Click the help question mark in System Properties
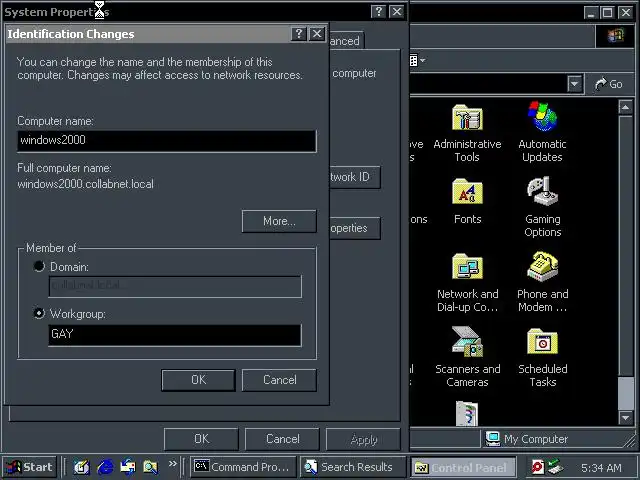Screen dimensions: 640x480 pos(378,12)
